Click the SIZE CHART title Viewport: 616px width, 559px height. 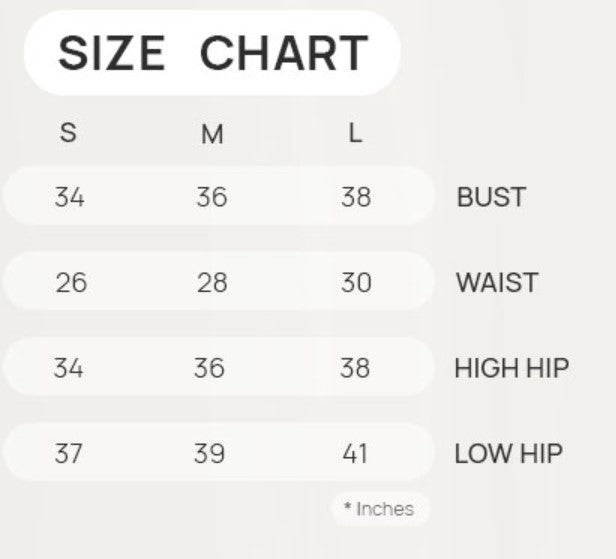pos(212,52)
